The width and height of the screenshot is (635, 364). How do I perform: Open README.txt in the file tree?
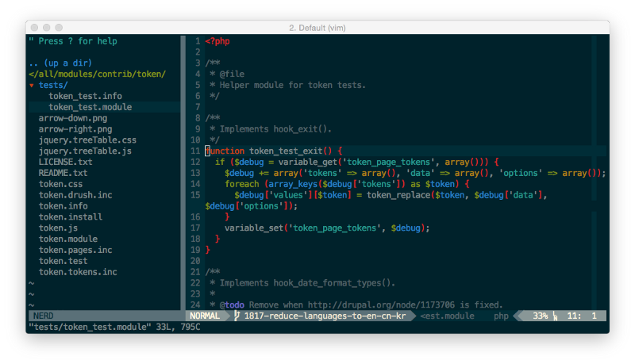63,173
